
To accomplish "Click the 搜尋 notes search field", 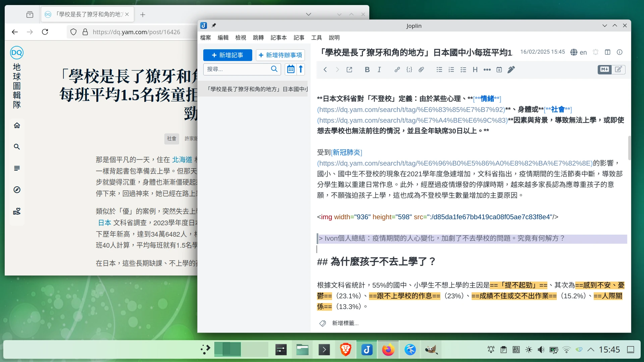I will (x=236, y=69).
